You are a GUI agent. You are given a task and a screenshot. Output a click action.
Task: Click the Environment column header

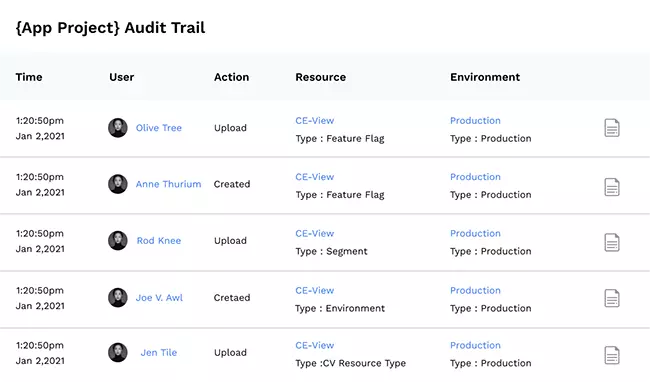485,77
